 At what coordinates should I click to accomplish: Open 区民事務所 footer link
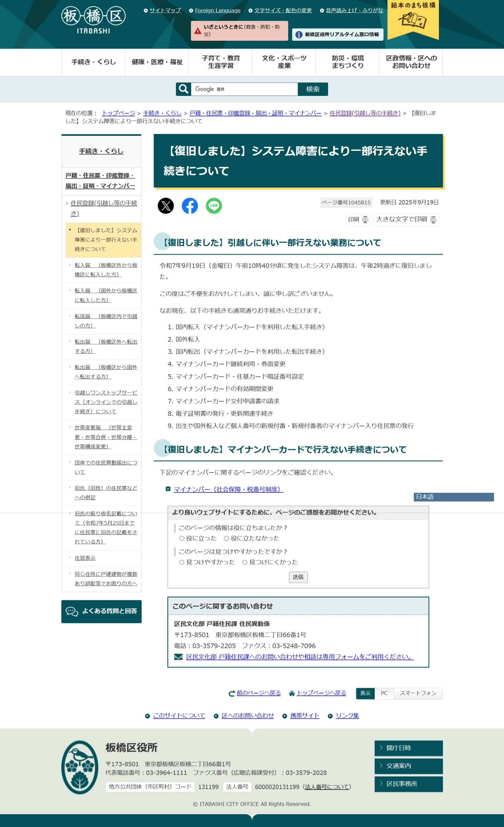click(x=409, y=784)
